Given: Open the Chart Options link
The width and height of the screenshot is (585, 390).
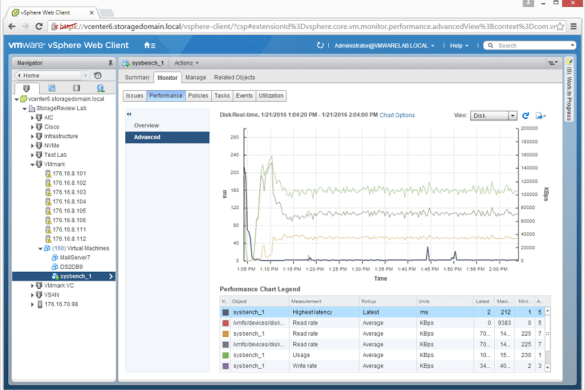Looking at the screenshot, I should coord(397,115).
